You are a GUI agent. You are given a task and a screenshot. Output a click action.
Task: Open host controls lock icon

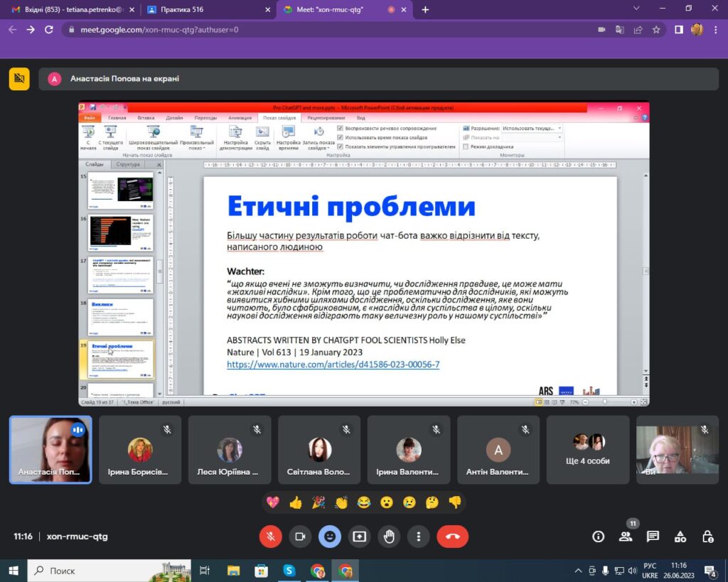point(707,537)
